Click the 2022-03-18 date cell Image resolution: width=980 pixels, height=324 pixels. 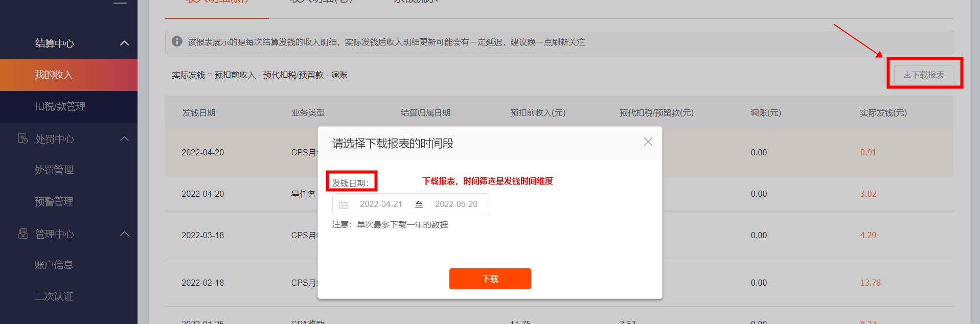[x=202, y=235]
